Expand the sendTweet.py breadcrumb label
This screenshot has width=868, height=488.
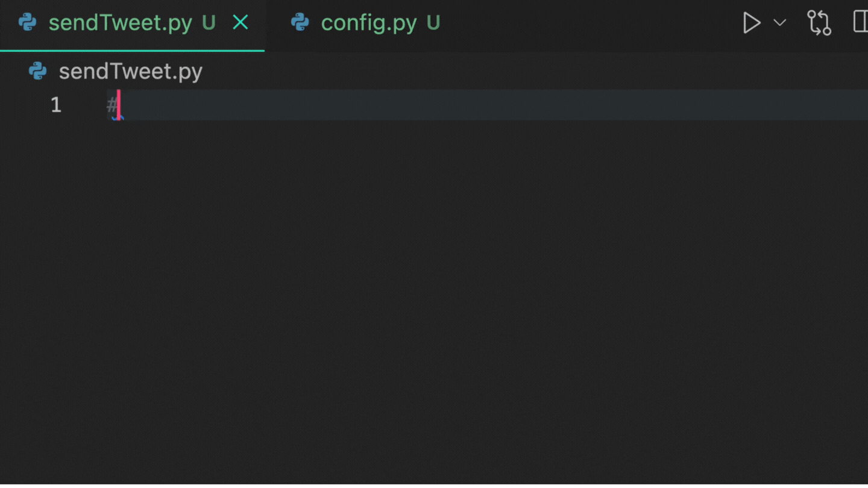tap(130, 72)
